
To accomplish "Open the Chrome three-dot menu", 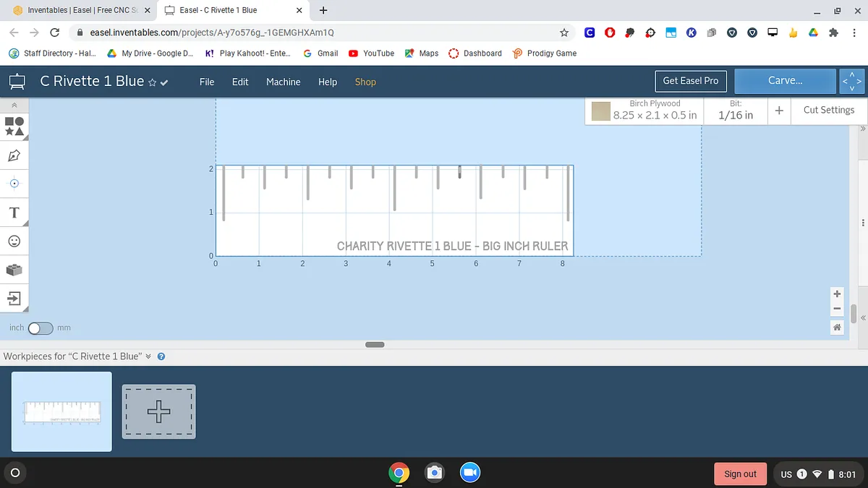I will click(x=854, y=33).
